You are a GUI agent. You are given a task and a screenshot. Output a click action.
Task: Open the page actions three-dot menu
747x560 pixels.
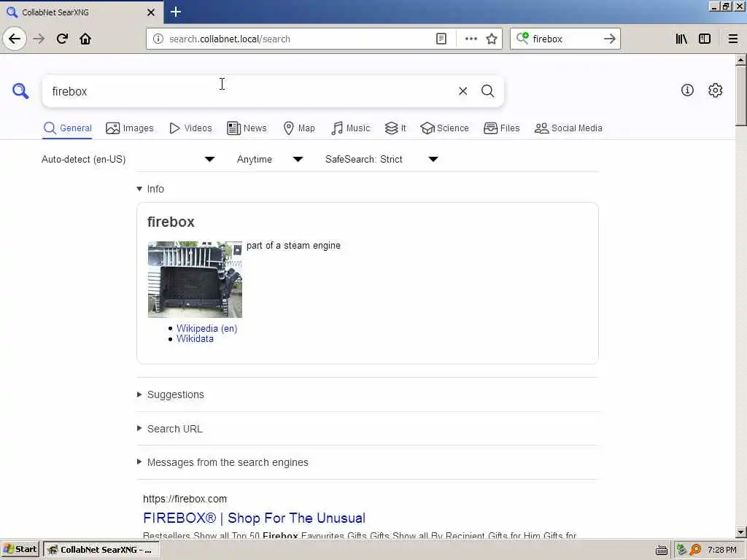(471, 39)
